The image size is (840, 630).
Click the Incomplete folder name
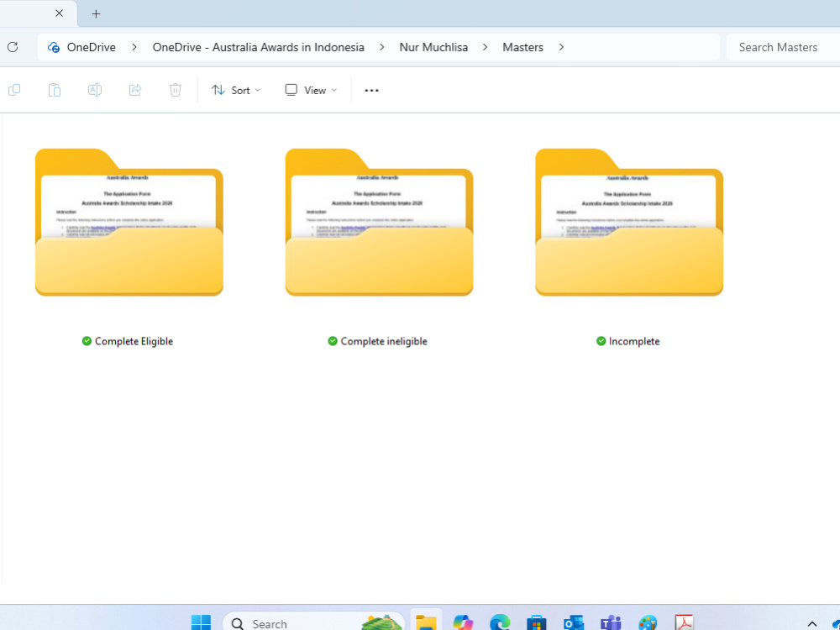pos(634,341)
